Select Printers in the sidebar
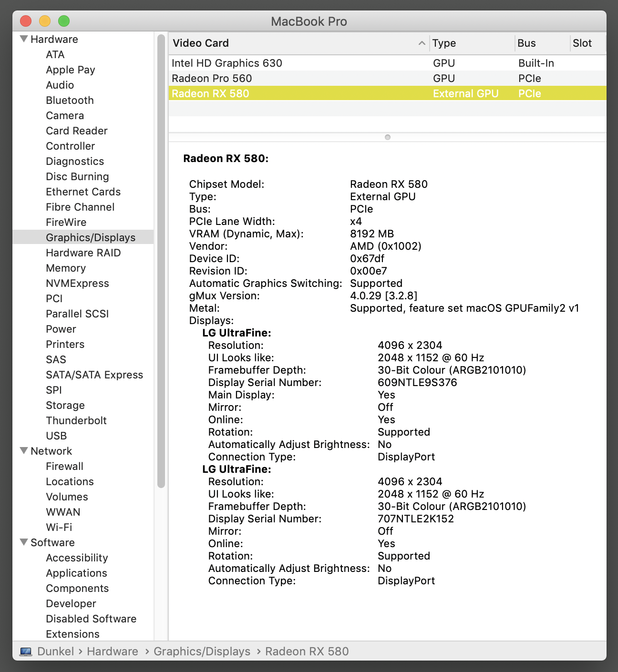Screen dimensions: 618x672 pos(65,344)
